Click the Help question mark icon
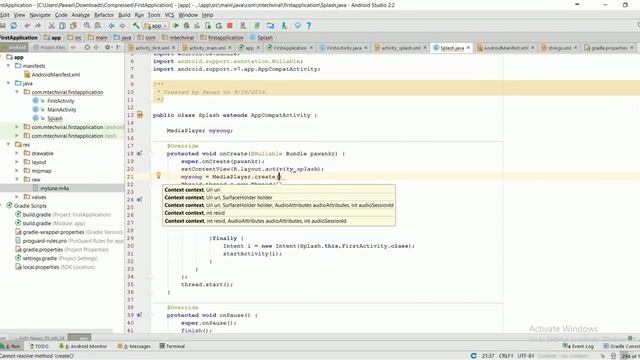This screenshot has width=640, height=360. pyautogui.click(x=309, y=26)
